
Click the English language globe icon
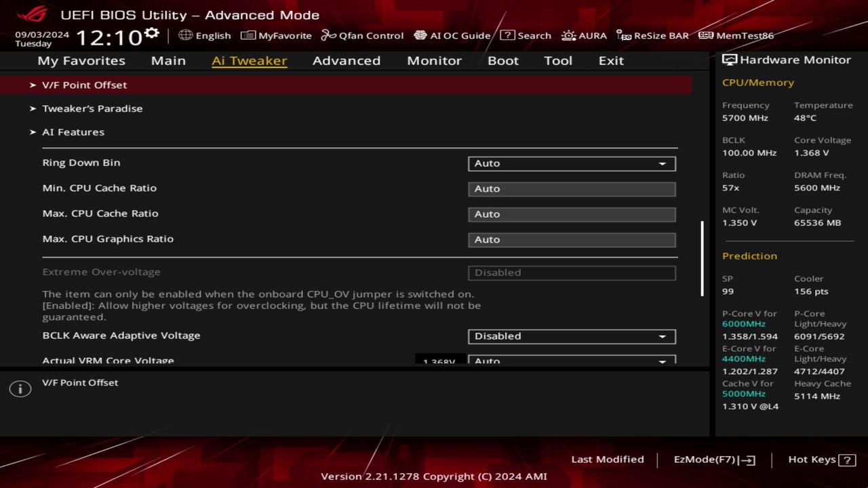pos(186,35)
